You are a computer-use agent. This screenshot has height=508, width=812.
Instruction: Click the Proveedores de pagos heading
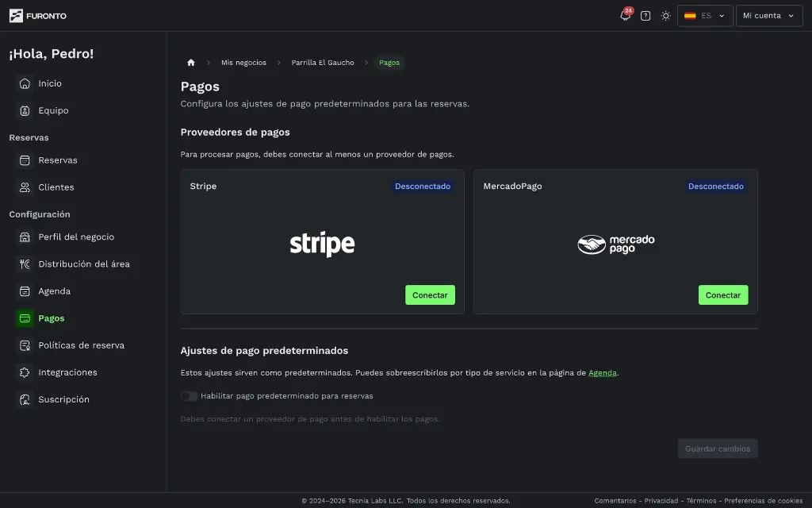[235, 133]
